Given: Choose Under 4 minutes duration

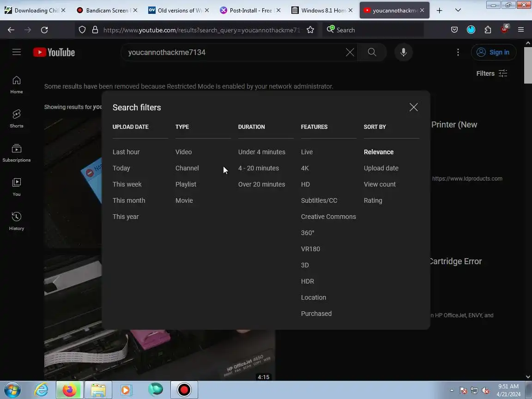Looking at the screenshot, I should (x=261, y=152).
